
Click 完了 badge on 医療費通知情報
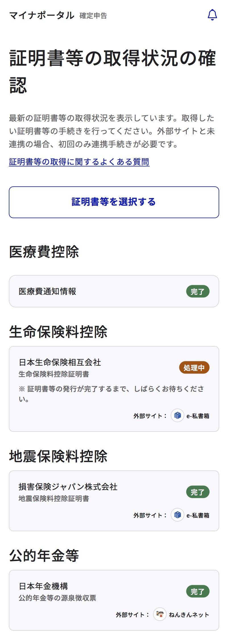click(x=198, y=291)
